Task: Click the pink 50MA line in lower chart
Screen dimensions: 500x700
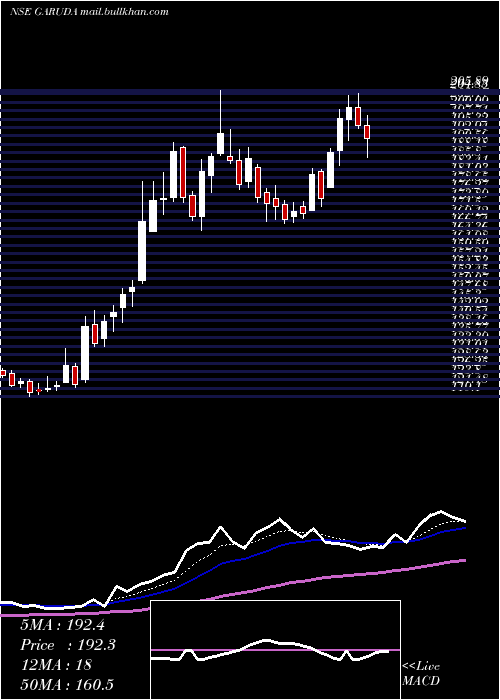Action: (x=312, y=579)
